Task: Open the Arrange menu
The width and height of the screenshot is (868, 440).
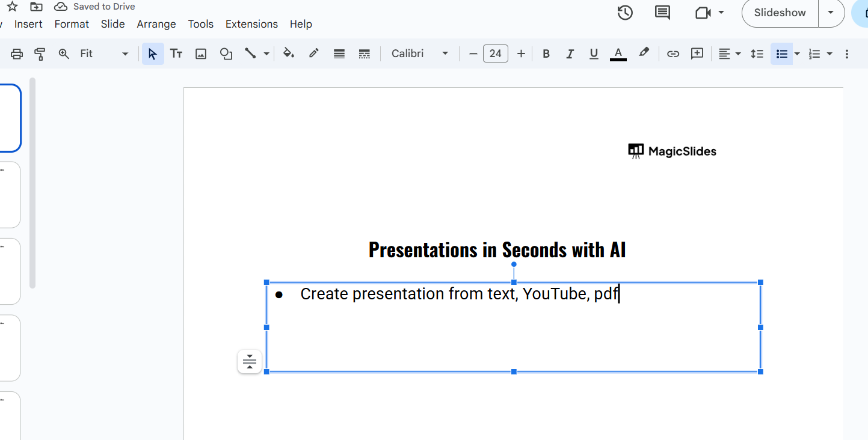Action: (156, 24)
